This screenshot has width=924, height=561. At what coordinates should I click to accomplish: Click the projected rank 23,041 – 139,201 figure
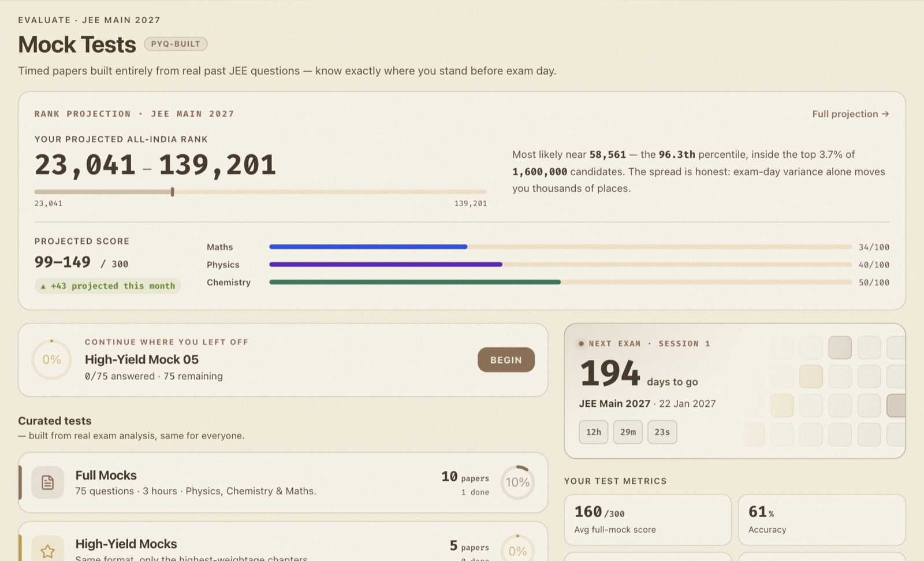(155, 165)
